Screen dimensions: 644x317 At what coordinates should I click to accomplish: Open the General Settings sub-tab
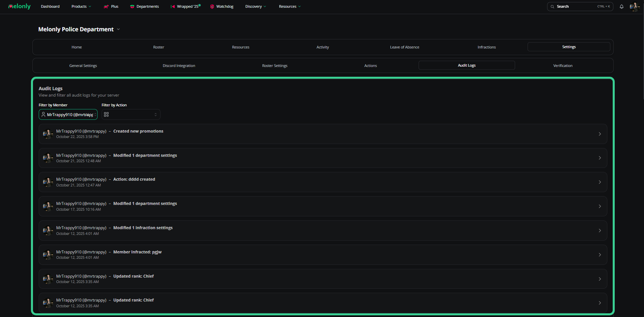[x=83, y=66]
